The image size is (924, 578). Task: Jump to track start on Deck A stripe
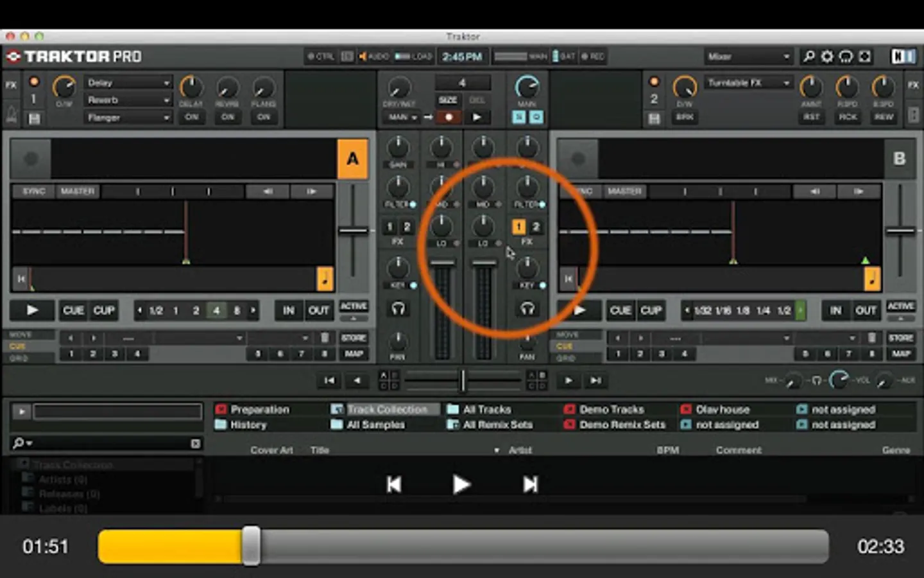(x=21, y=279)
